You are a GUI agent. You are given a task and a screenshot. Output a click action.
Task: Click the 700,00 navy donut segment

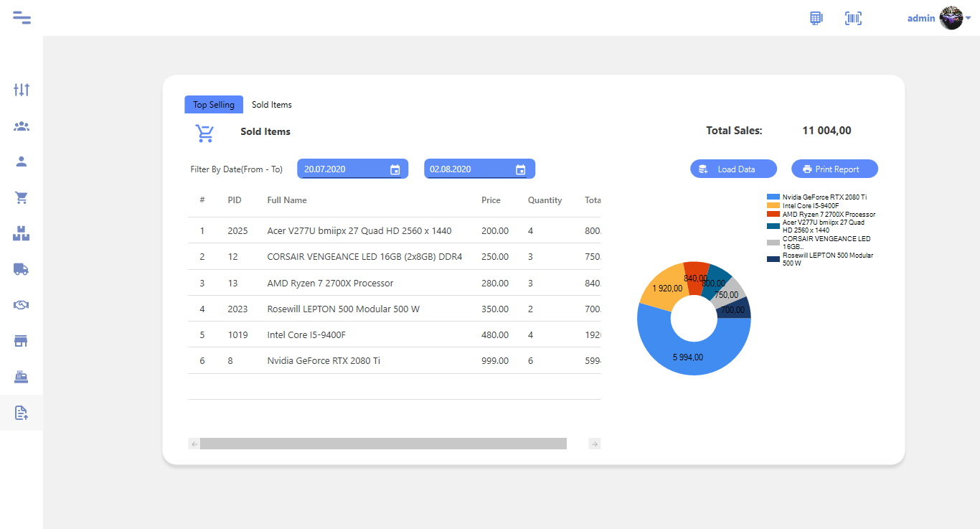(735, 309)
